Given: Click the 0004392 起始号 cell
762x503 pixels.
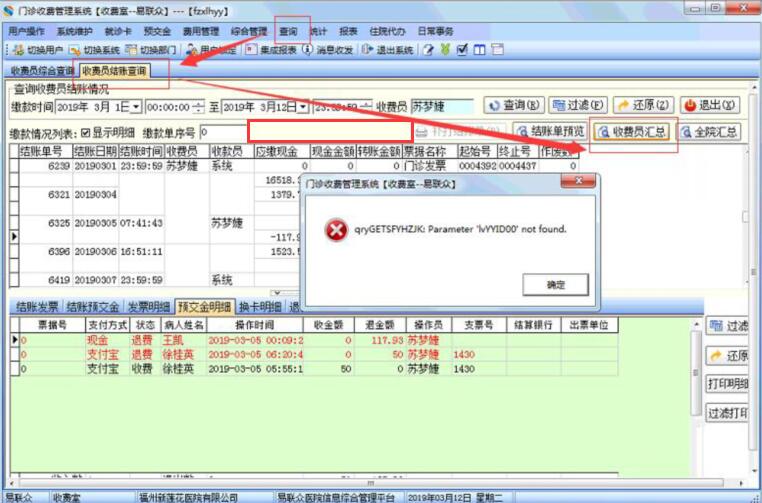Looking at the screenshot, I should coord(477,166).
